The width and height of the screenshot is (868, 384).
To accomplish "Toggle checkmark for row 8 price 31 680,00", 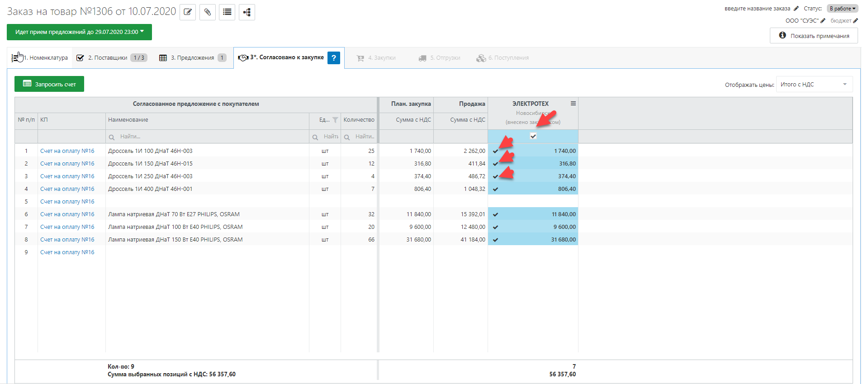I will point(496,240).
